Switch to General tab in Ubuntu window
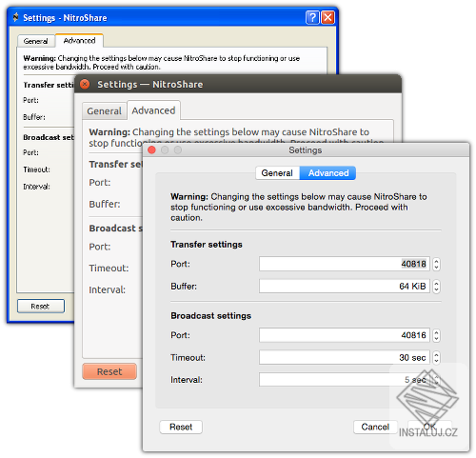Viewport: 476px width, 458px height. tap(105, 110)
